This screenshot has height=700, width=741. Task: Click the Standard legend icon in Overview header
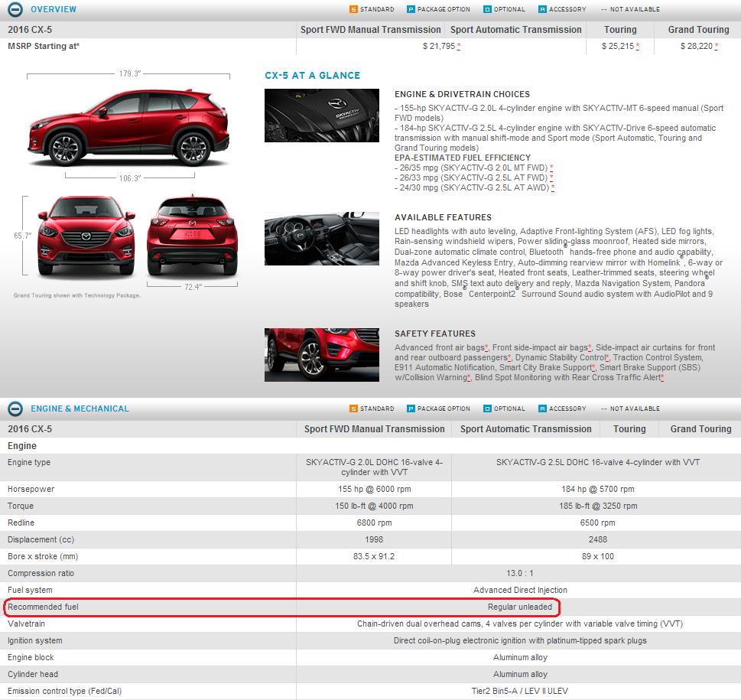[x=353, y=9]
